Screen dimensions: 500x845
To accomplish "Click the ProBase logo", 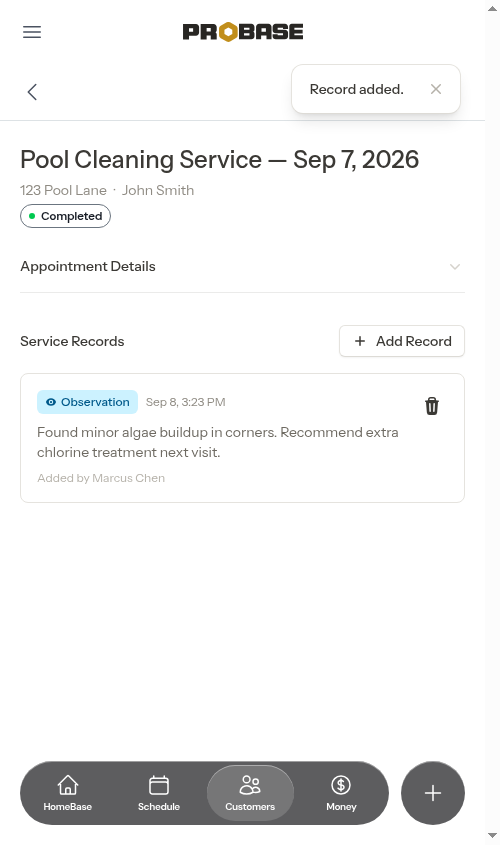I will (x=242, y=32).
